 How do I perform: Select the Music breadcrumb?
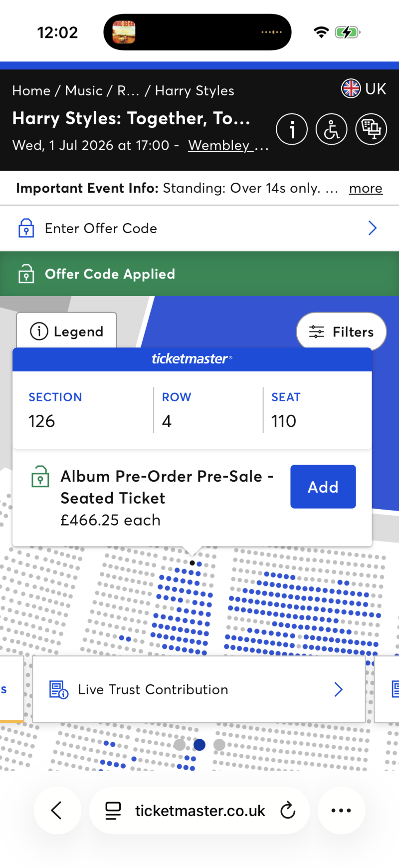pyautogui.click(x=84, y=91)
